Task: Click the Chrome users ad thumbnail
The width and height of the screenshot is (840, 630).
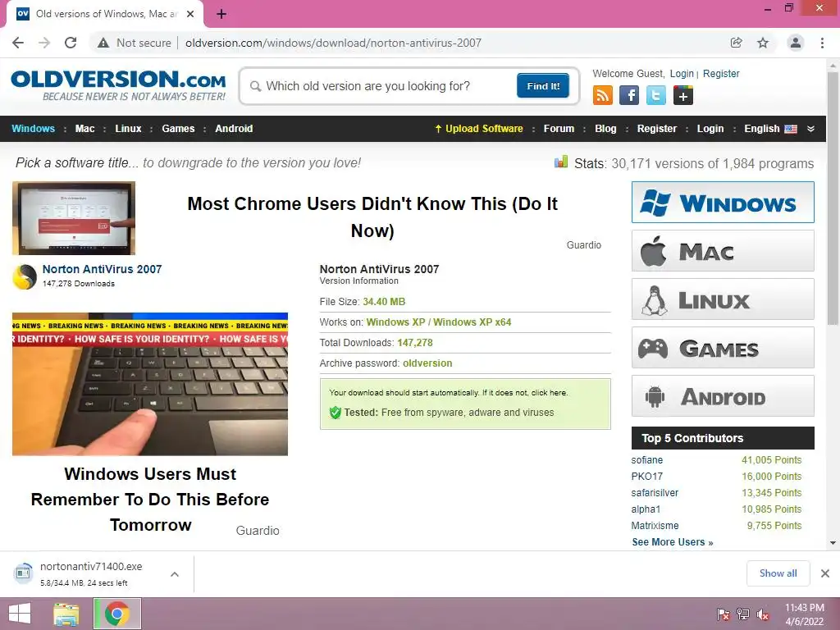Action: point(74,218)
